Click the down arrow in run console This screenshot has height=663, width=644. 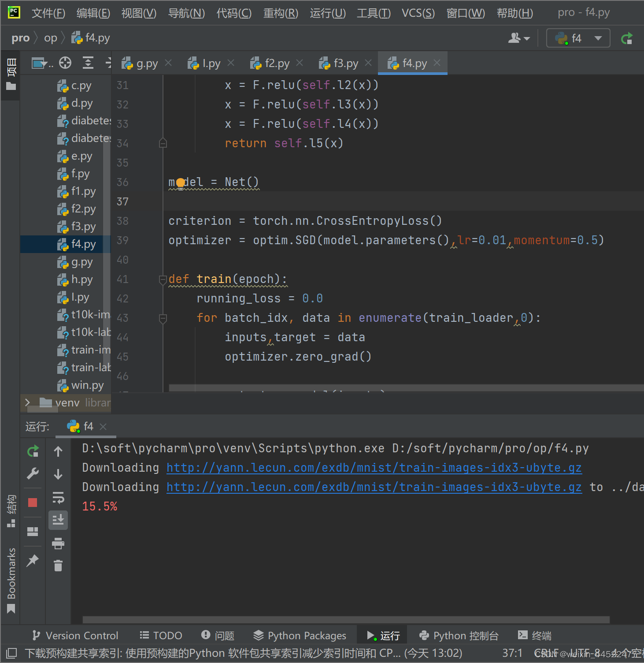[x=58, y=474]
